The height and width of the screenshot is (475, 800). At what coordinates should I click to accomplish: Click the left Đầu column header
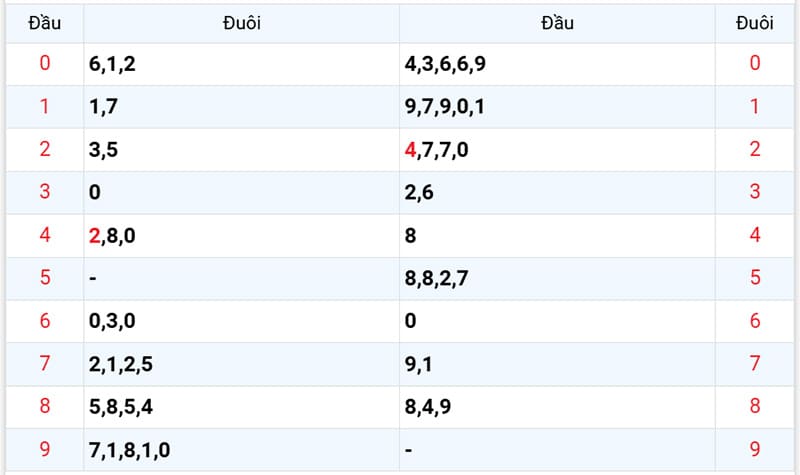[45, 23]
